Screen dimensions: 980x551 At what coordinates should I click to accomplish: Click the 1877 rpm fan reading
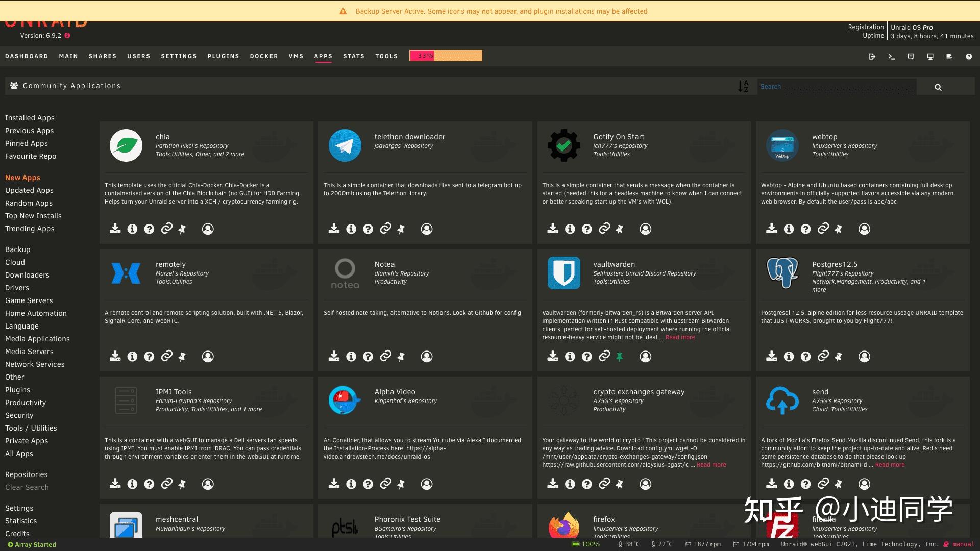click(x=703, y=544)
